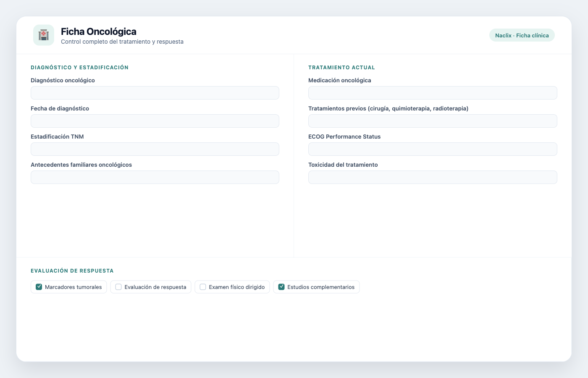The height and width of the screenshot is (378, 588).
Task: Click the TRATAMIENTO ACTUAL section heading
Action: (341, 67)
